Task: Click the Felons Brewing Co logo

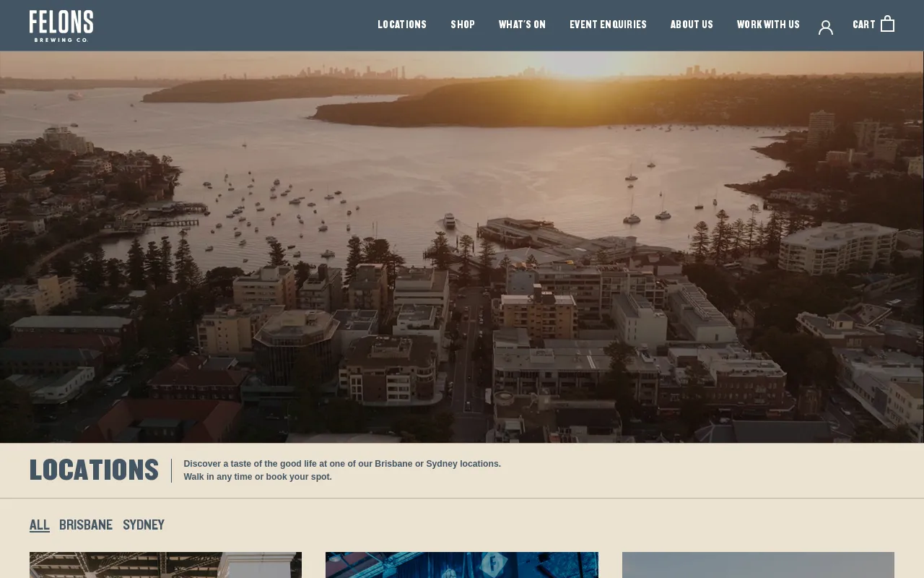Action: coord(61,25)
